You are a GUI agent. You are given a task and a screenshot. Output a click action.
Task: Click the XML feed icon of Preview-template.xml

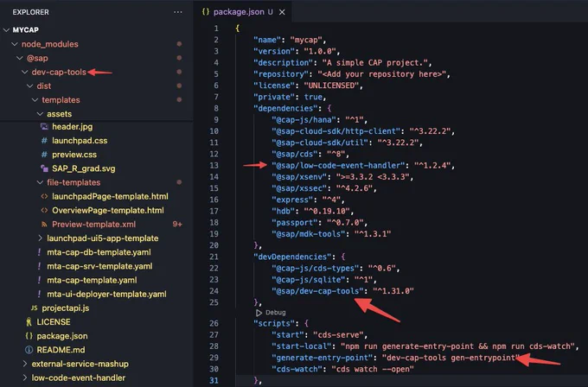(44, 225)
